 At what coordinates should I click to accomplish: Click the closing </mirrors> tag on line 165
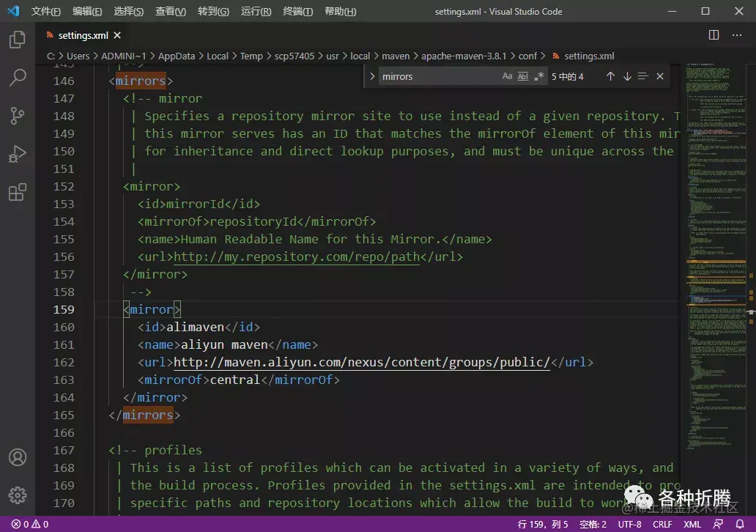(x=144, y=415)
